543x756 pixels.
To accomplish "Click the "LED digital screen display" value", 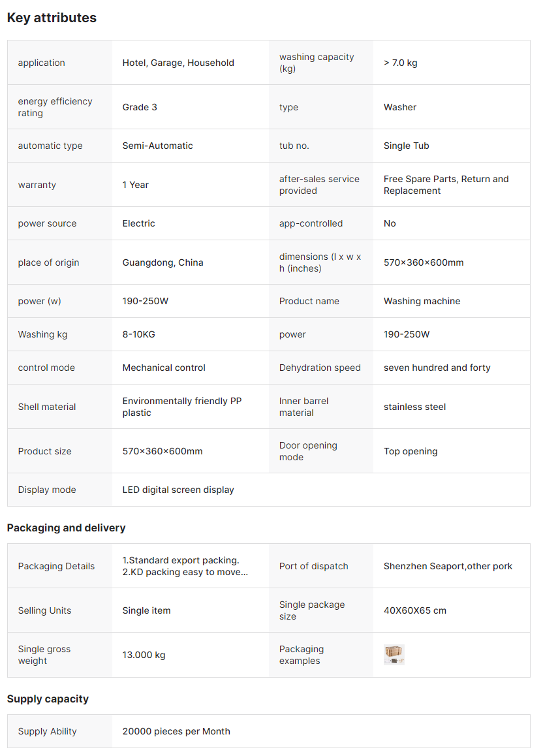I will pos(178,490).
